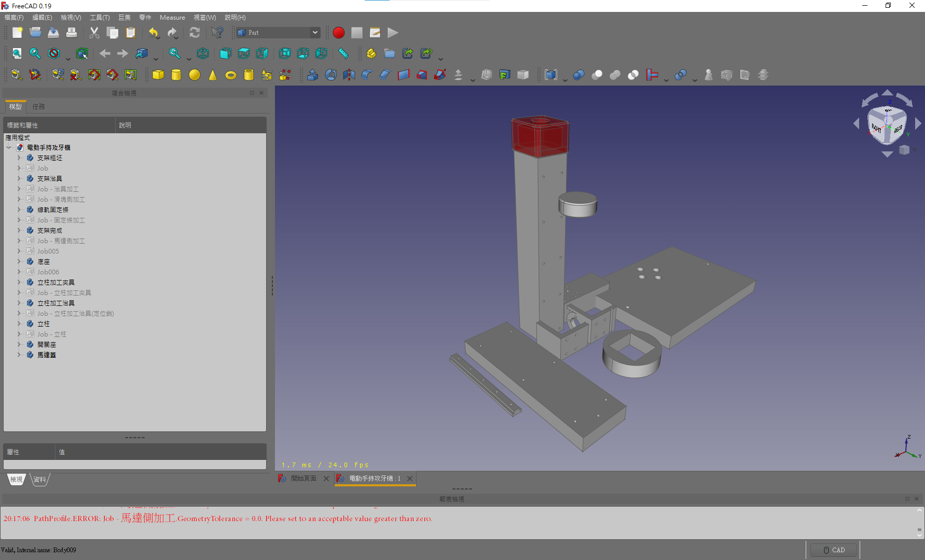Click the Undo arrow icon

coord(154,33)
